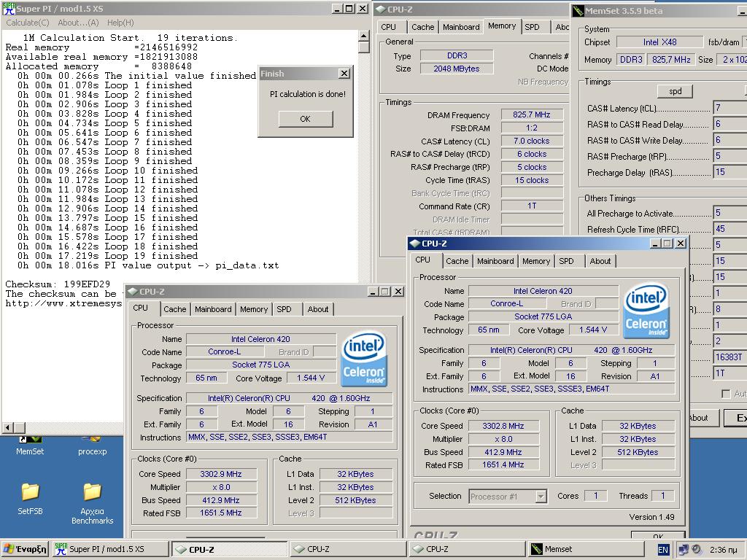Click OK in the Finish dialog
This screenshot has height=560, width=747.
(x=306, y=119)
